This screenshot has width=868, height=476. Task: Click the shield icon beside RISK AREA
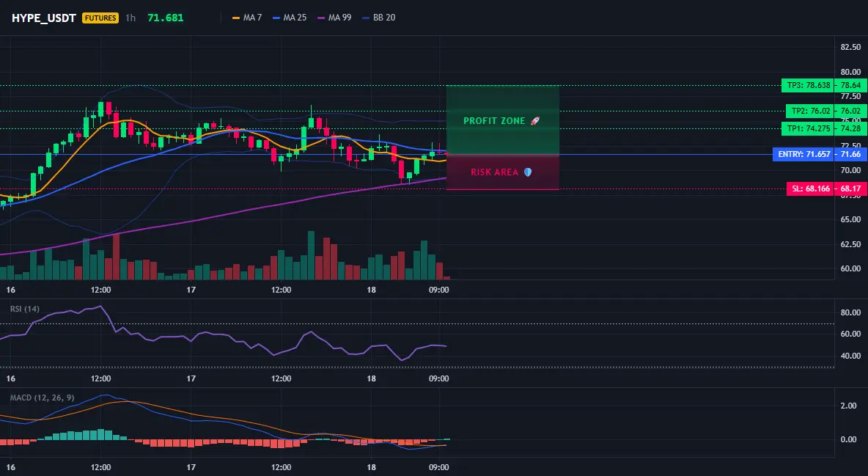[x=528, y=172]
